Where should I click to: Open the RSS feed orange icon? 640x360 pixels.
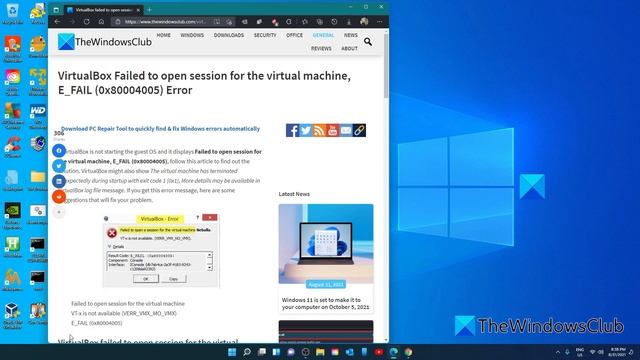(x=319, y=130)
